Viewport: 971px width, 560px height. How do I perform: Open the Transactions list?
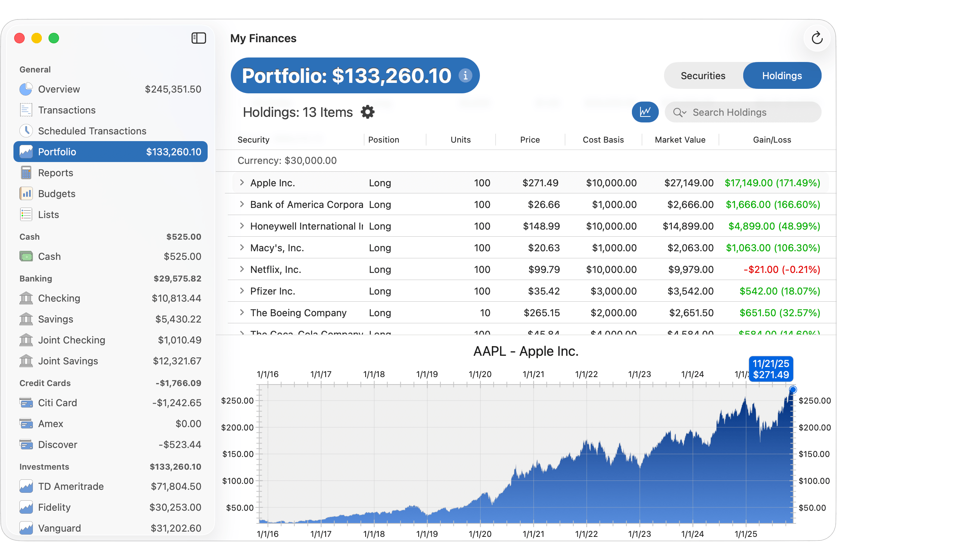tap(67, 110)
